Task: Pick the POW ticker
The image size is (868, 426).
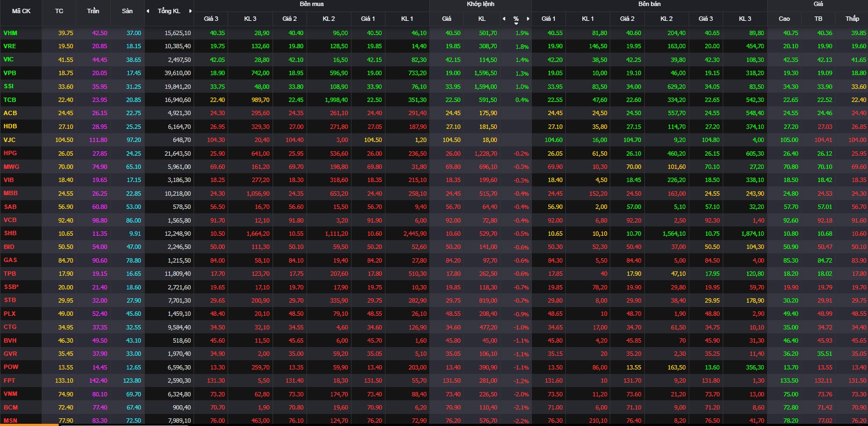Action: (11, 367)
